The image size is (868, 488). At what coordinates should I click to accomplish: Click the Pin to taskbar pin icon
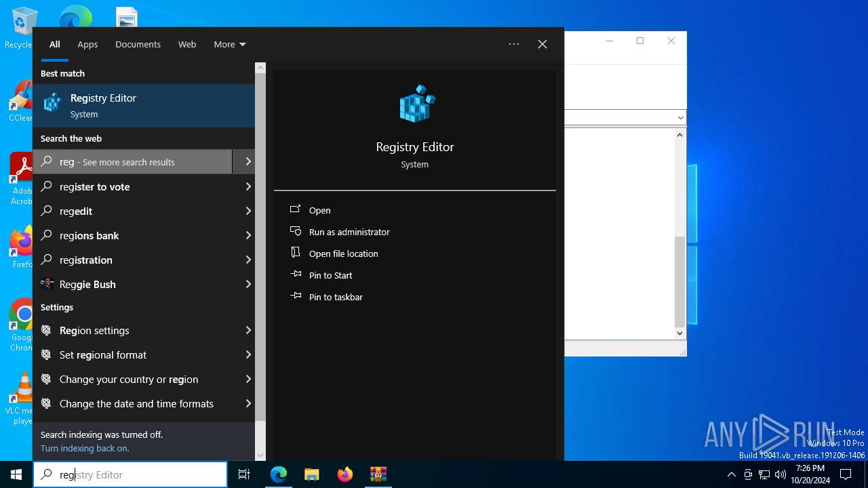pos(296,296)
